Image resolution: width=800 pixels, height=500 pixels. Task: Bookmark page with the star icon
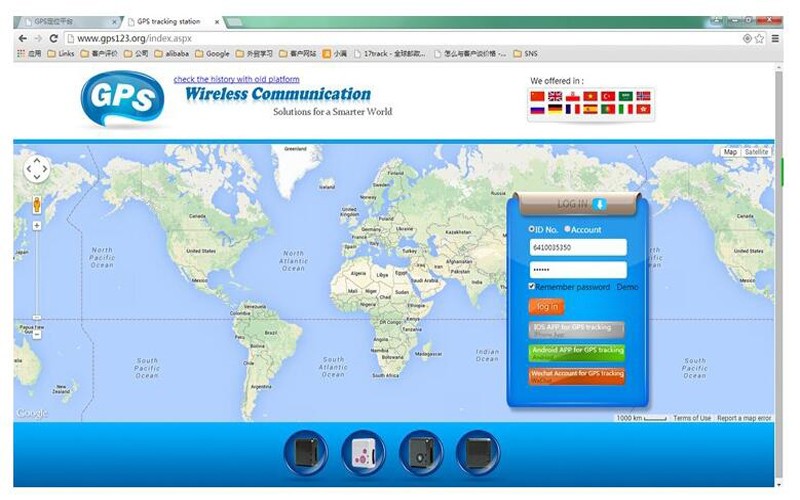(x=760, y=38)
